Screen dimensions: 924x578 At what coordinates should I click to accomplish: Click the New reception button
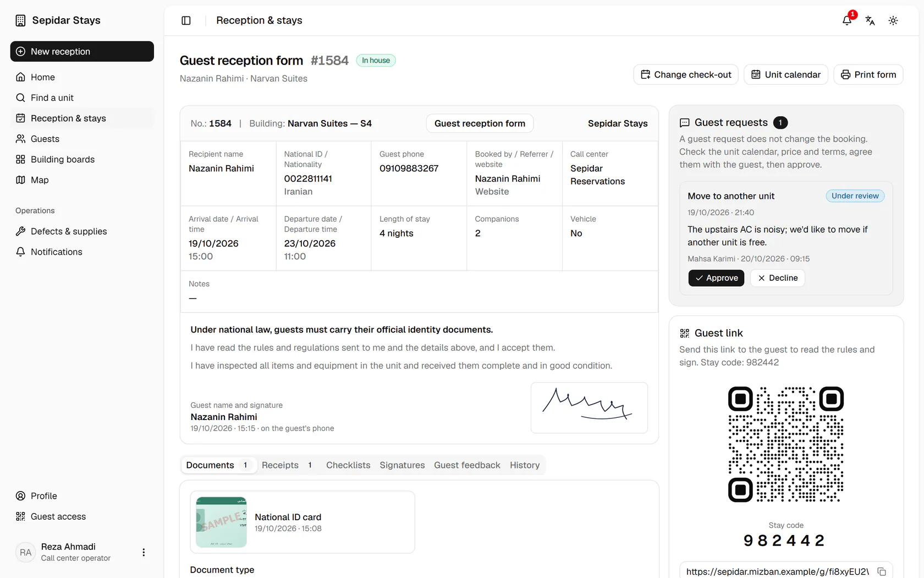pos(82,51)
